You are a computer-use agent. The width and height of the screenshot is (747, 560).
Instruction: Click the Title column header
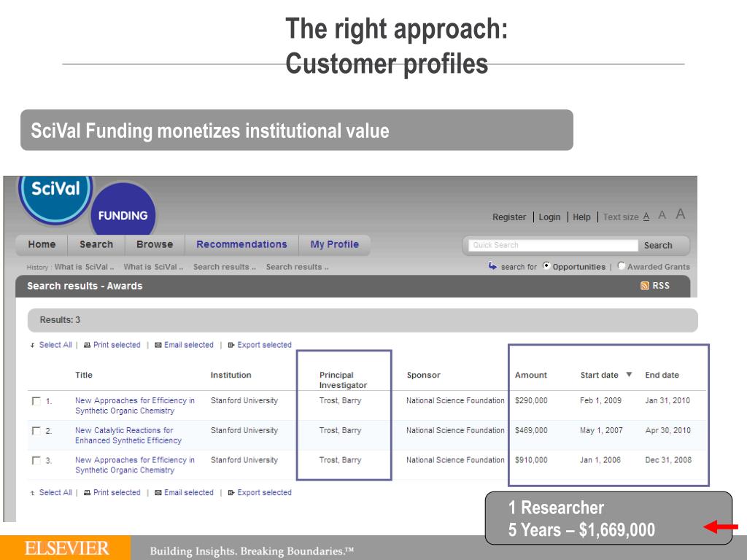(84, 375)
